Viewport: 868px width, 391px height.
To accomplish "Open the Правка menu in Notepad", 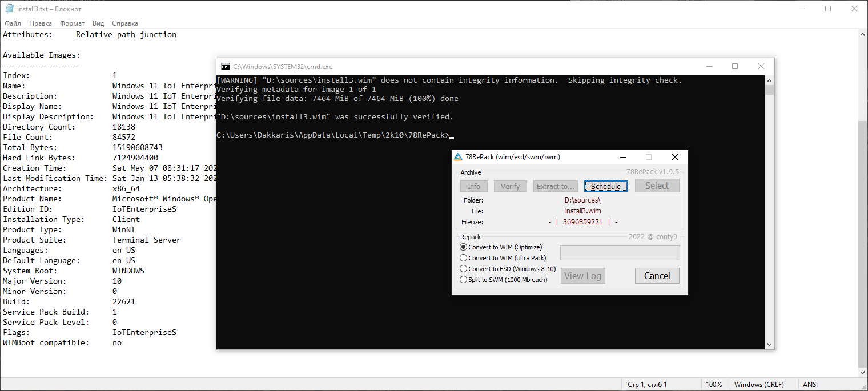I will coord(41,23).
